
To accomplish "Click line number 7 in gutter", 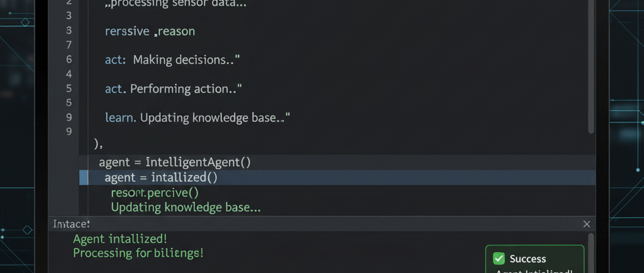I will click(x=69, y=45).
